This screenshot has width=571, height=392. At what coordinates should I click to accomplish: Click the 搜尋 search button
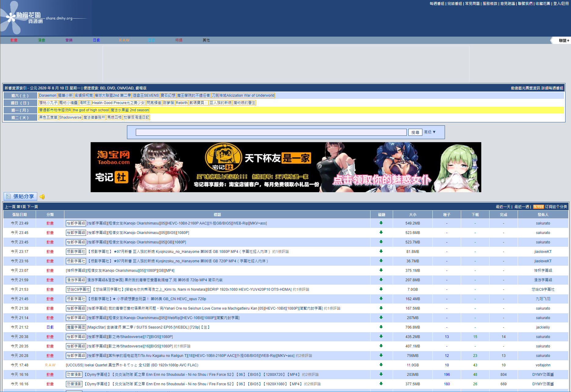click(415, 132)
